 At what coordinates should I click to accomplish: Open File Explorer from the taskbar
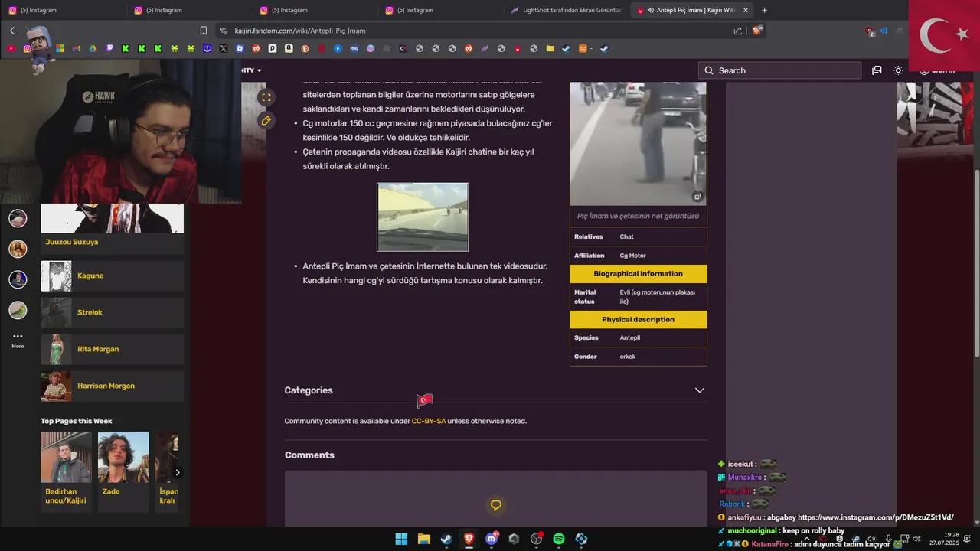click(423, 539)
